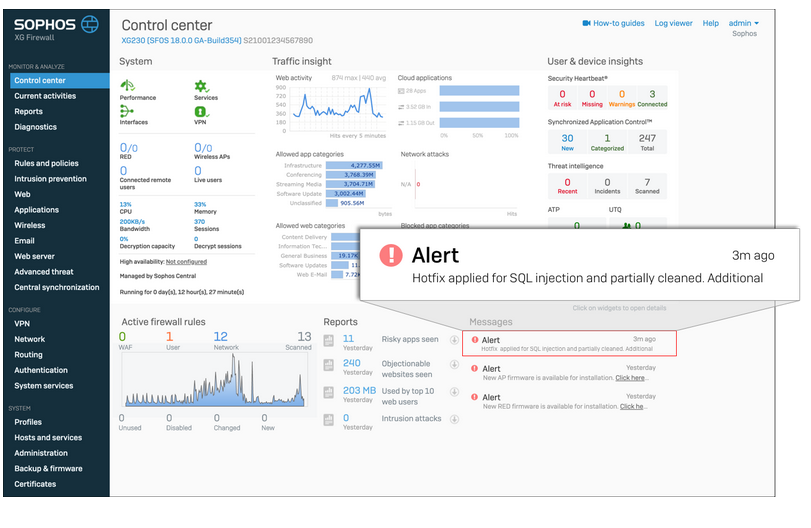Select Control center in the sidebar
This screenshot has height=528, width=811.
[x=58, y=81]
